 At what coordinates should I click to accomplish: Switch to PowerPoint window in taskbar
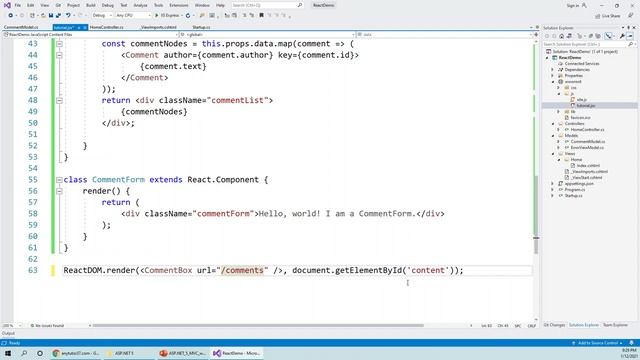(183, 353)
